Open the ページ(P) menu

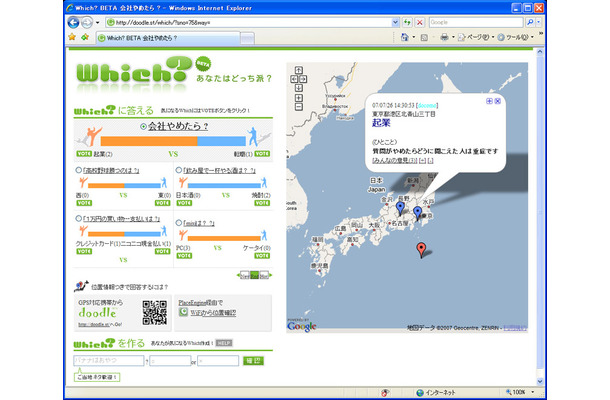pos(475,37)
